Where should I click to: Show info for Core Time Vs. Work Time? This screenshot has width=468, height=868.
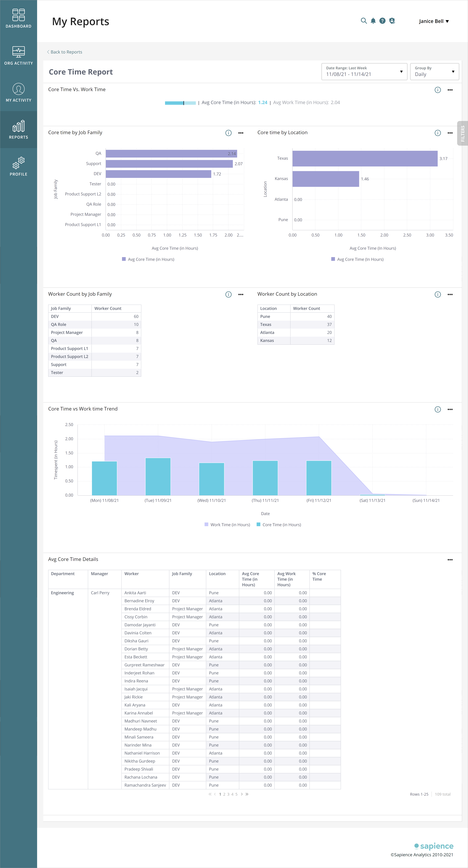438,90
